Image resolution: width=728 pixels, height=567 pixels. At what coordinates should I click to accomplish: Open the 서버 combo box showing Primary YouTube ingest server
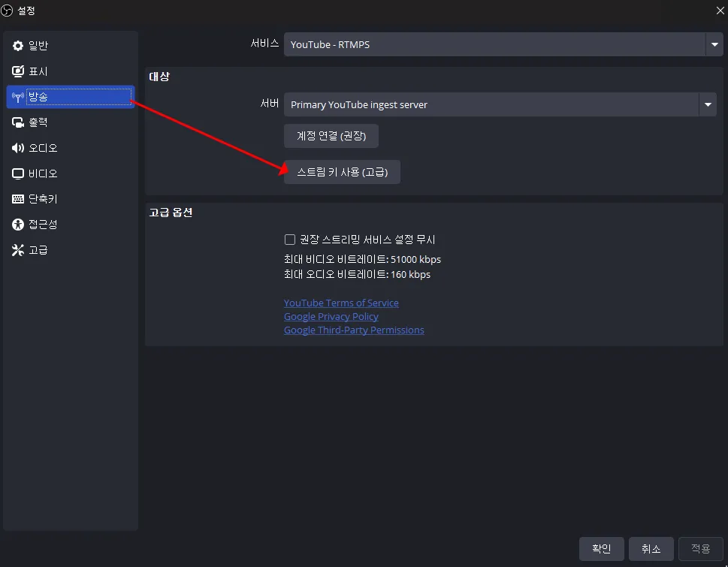500,104
